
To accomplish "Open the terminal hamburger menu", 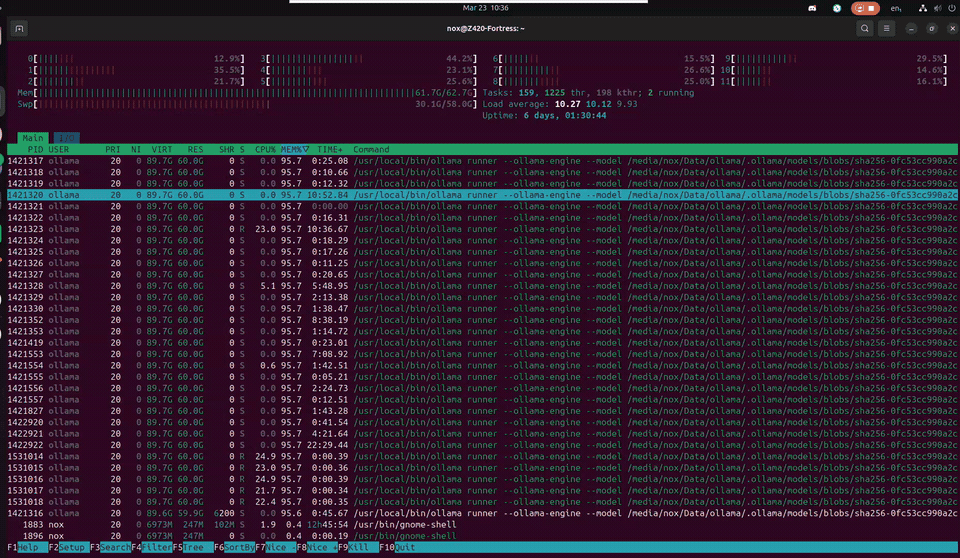I will [x=887, y=28].
